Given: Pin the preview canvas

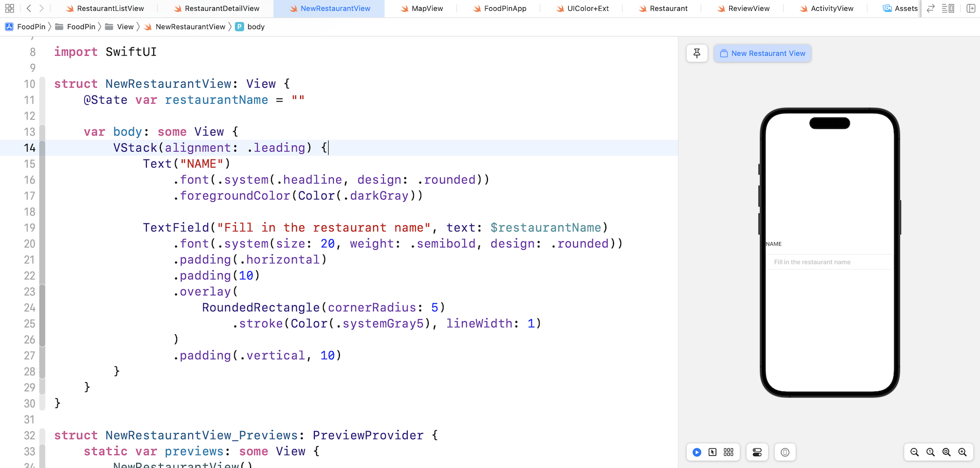Looking at the screenshot, I should coord(697,53).
